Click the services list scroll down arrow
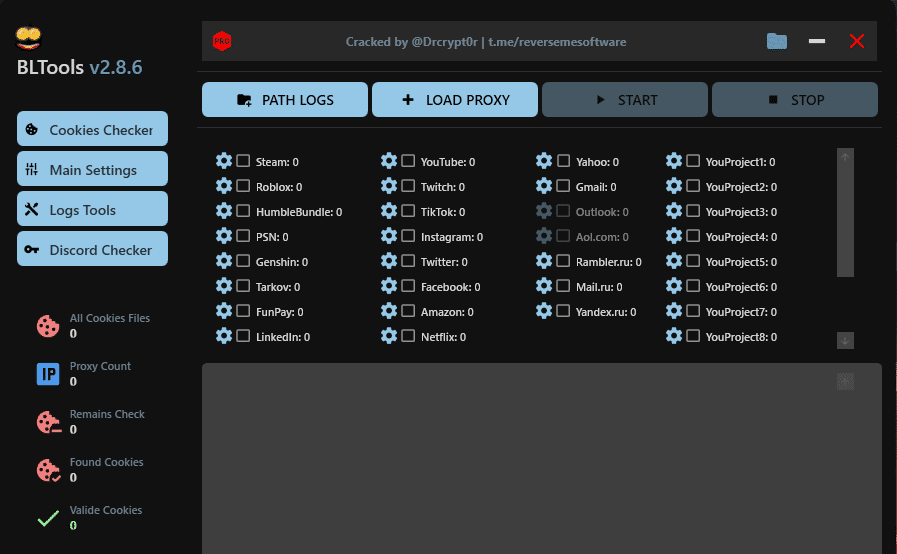897x554 pixels. tap(846, 341)
